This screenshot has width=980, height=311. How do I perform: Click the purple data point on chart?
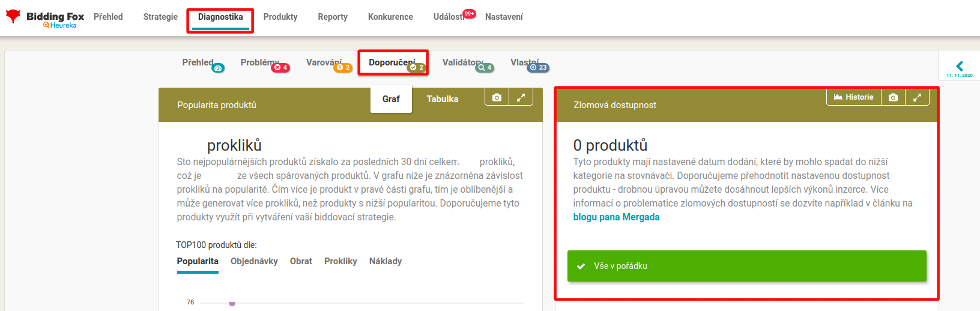pyautogui.click(x=232, y=303)
